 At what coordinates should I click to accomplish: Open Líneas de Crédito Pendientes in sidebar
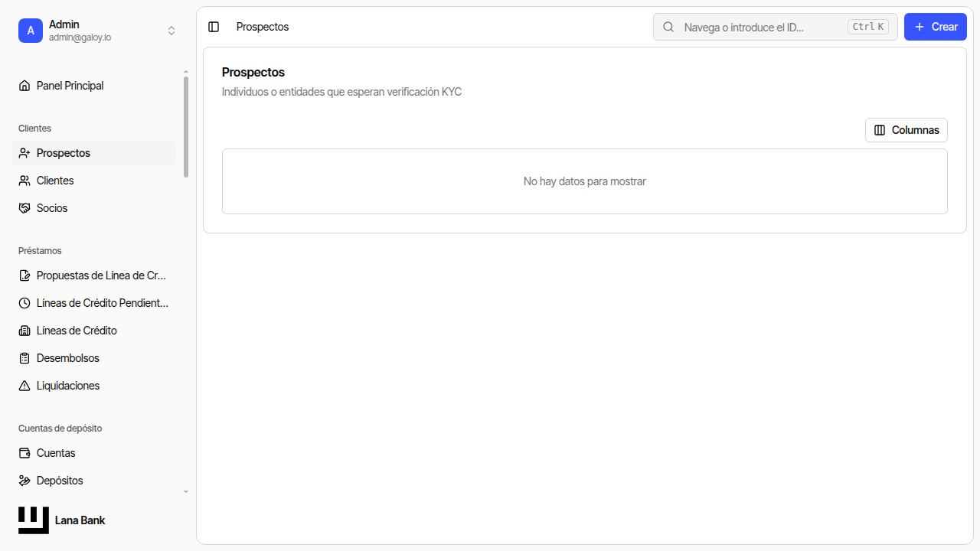pos(94,303)
